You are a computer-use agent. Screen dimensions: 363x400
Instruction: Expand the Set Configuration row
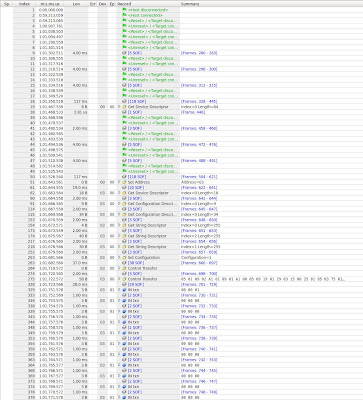point(119,258)
